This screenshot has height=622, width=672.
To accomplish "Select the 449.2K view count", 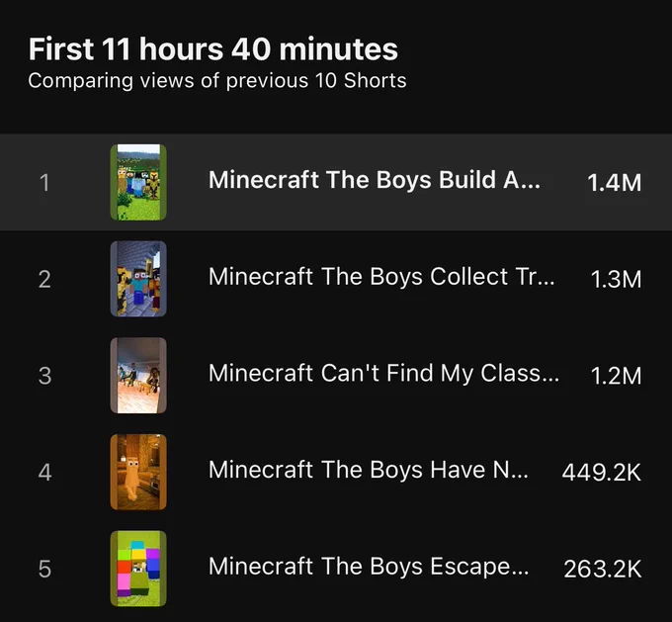I will (601, 473).
